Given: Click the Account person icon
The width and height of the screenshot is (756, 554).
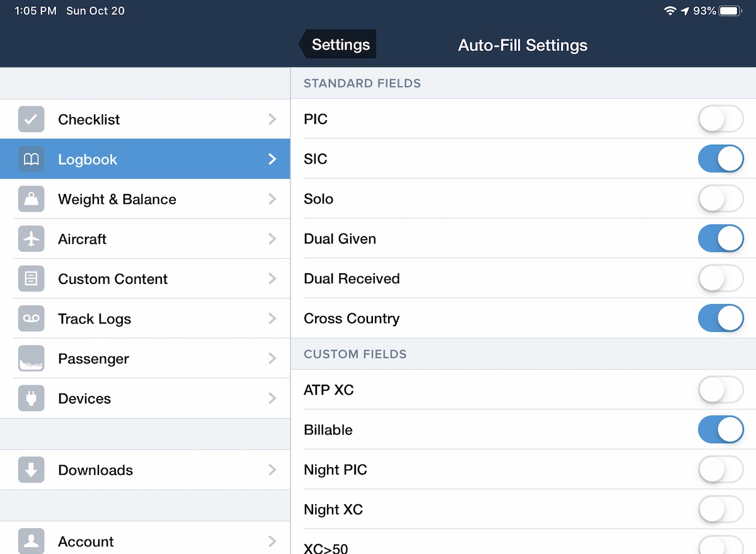Looking at the screenshot, I should tap(31, 541).
